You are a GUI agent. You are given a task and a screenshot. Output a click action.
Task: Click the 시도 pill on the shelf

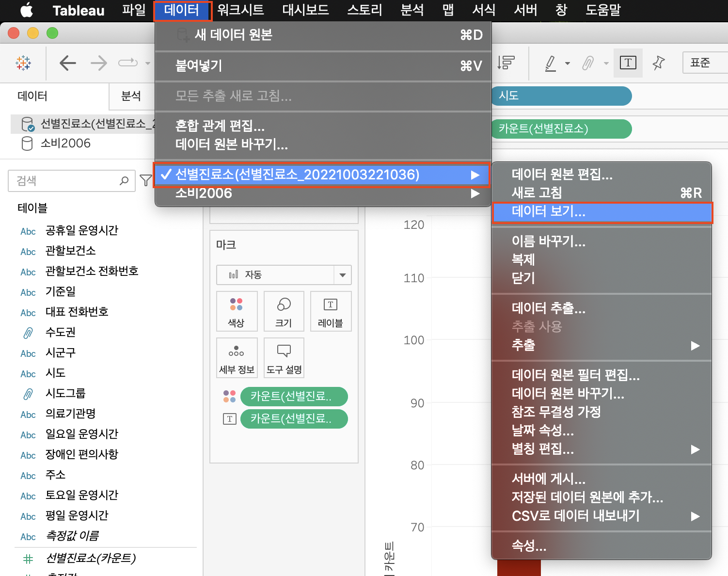point(561,96)
